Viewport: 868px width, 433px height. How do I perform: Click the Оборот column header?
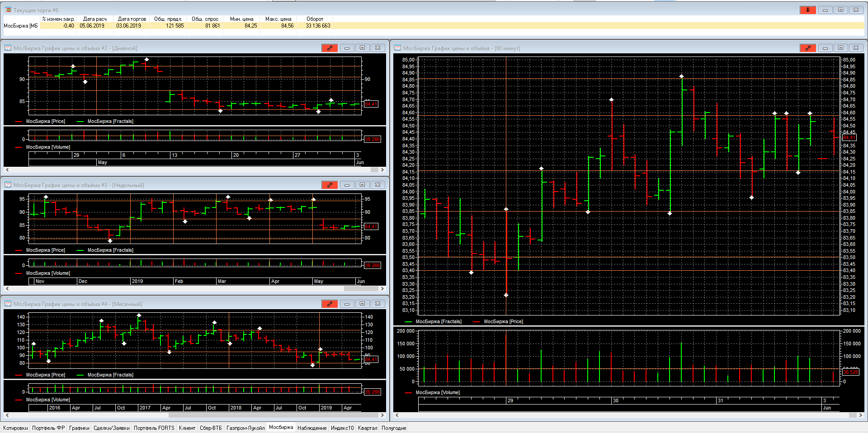click(x=315, y=19)
